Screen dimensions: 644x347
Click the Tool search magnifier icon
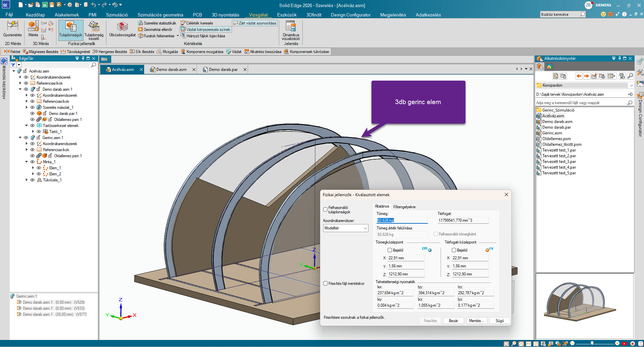pyautogui.click(x=583, y=14)
